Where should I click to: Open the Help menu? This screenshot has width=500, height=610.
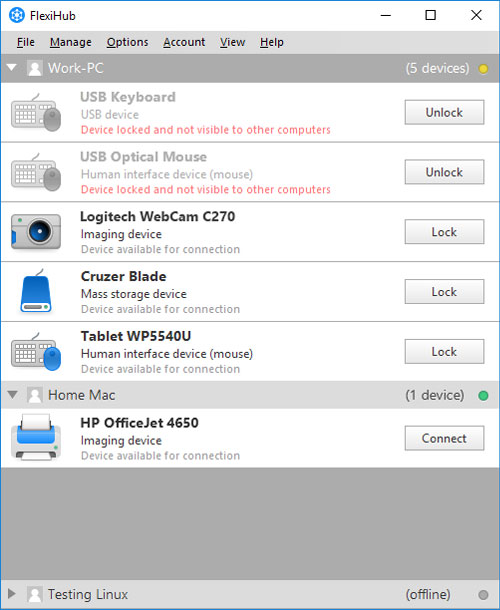pos(272,42)
